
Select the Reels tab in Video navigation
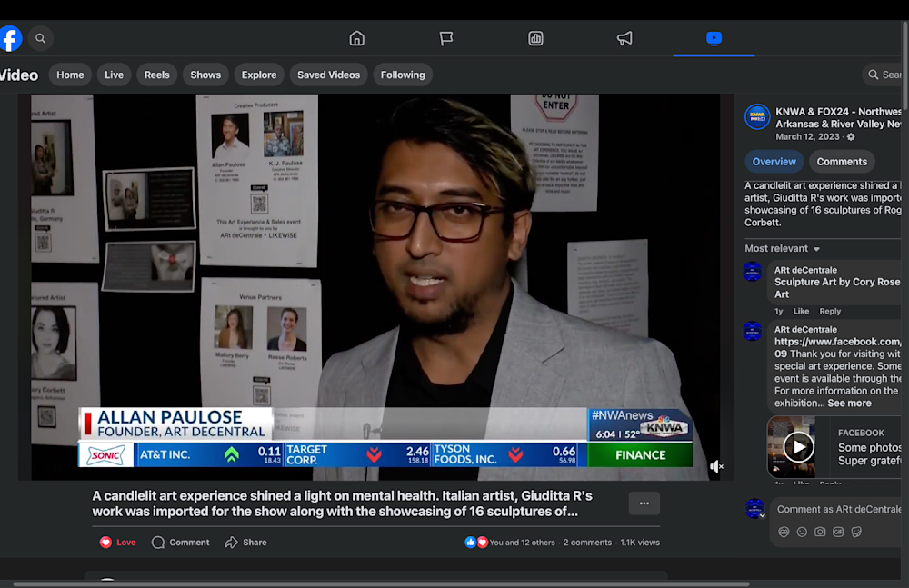coord(156,75)
